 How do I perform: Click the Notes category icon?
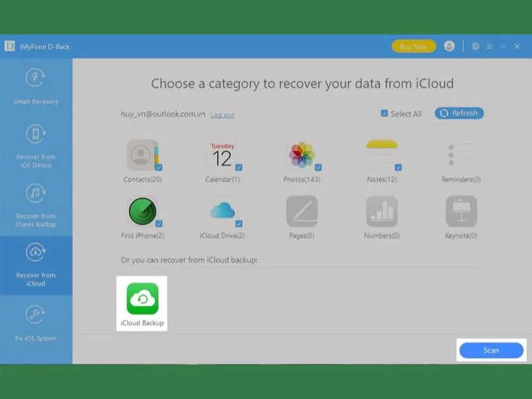click(x=382, y=155)
